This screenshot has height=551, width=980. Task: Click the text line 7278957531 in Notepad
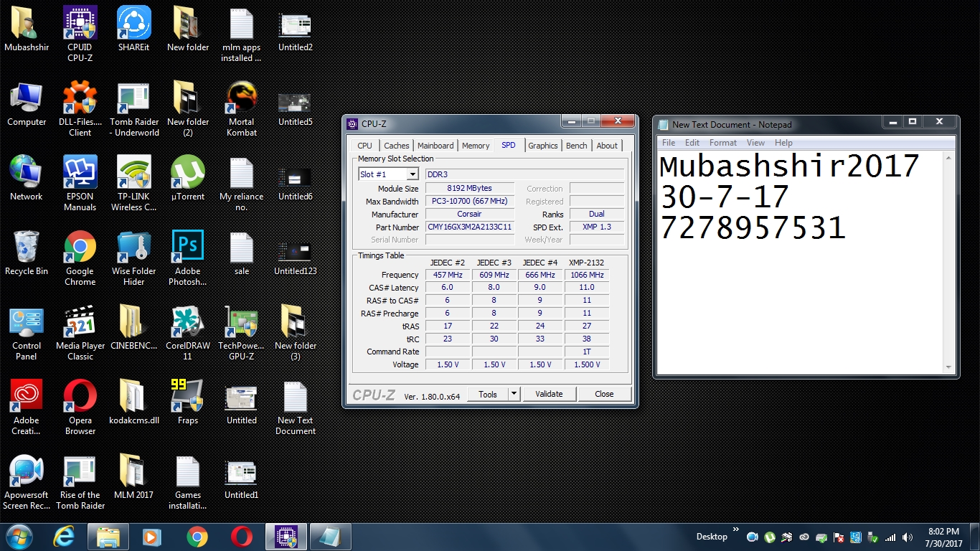[x=753, y=228]
